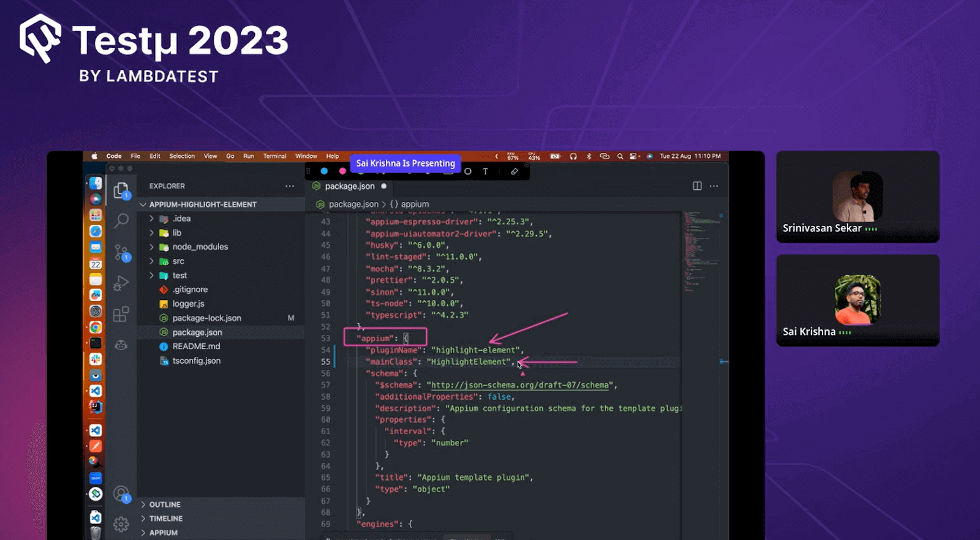Open Zoom in the Dock
The image size is (980, 540).
pyautogui.click(x=96, y=478)
